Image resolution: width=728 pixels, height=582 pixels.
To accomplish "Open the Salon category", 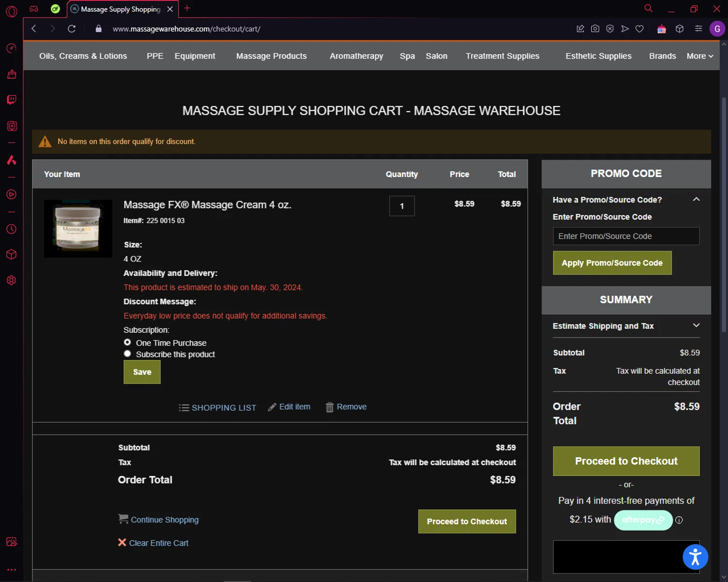I will pos(436,56).
